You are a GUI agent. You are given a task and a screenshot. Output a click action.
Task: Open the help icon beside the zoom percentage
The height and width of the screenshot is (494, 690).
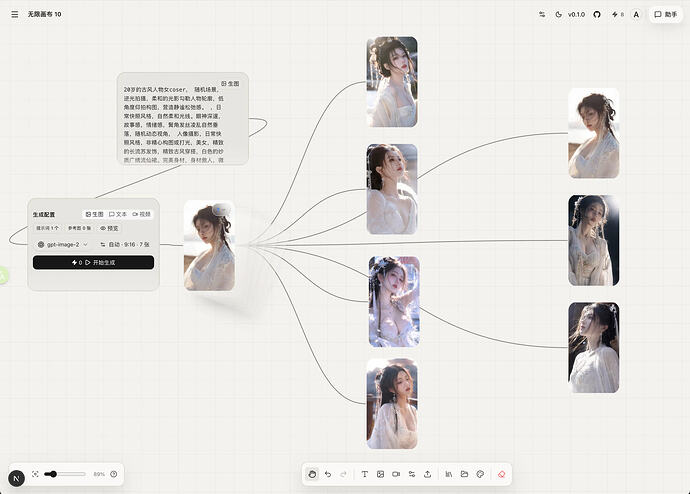114,474
